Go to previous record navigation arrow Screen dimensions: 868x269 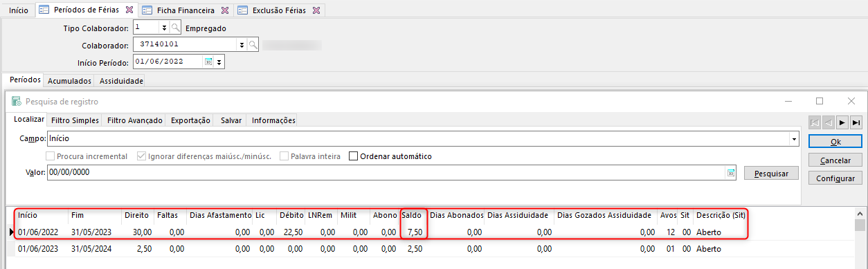[829, 122]
